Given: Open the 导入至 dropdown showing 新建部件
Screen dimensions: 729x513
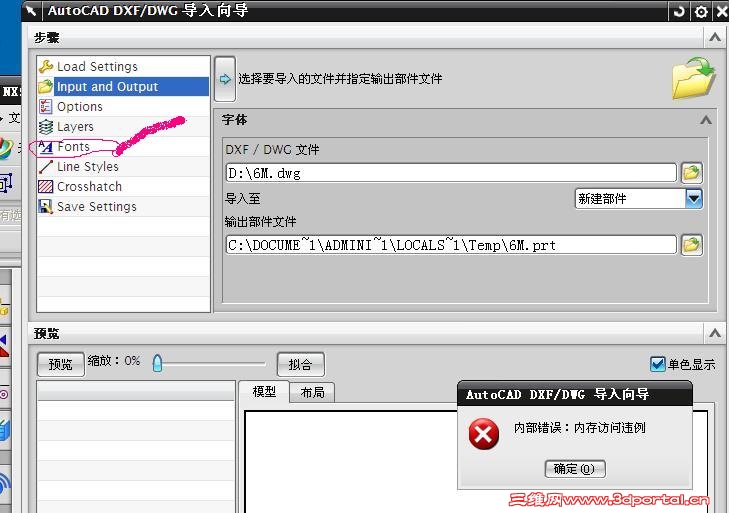Looking at the screenshot, I should tap(639, 199).
